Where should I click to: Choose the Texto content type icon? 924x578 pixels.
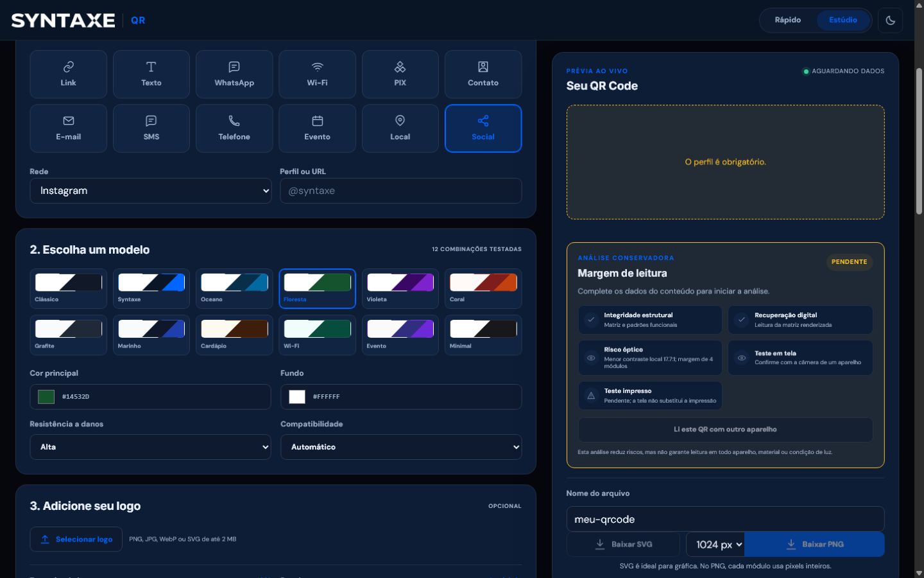(x=151, y=67)
